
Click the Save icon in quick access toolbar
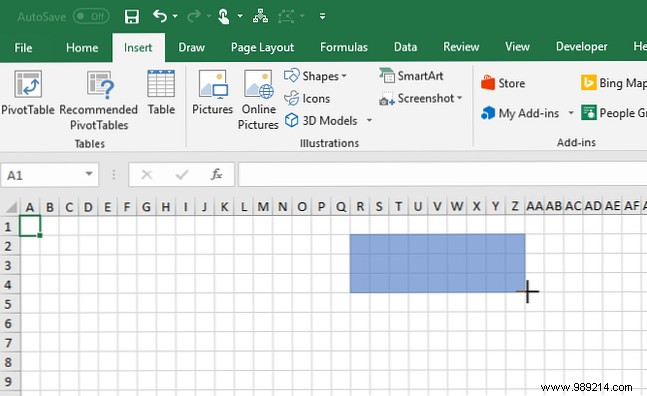coord(132,16)
